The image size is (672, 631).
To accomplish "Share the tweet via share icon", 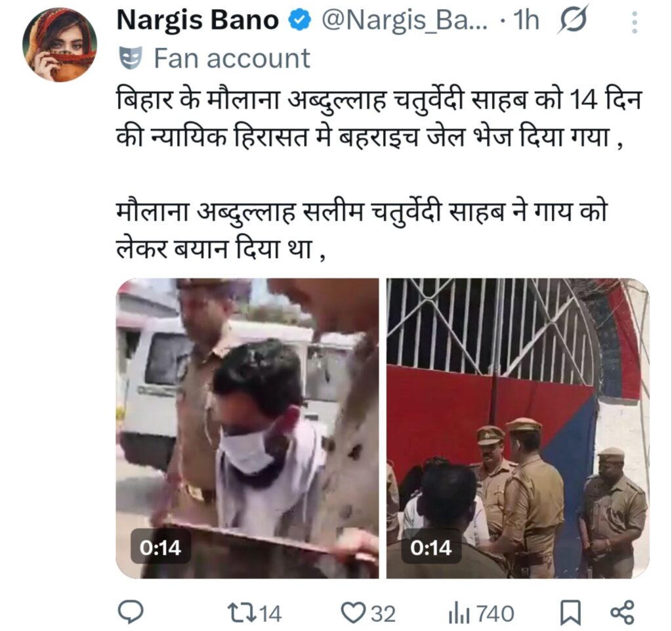I will (x=622, y=612).
